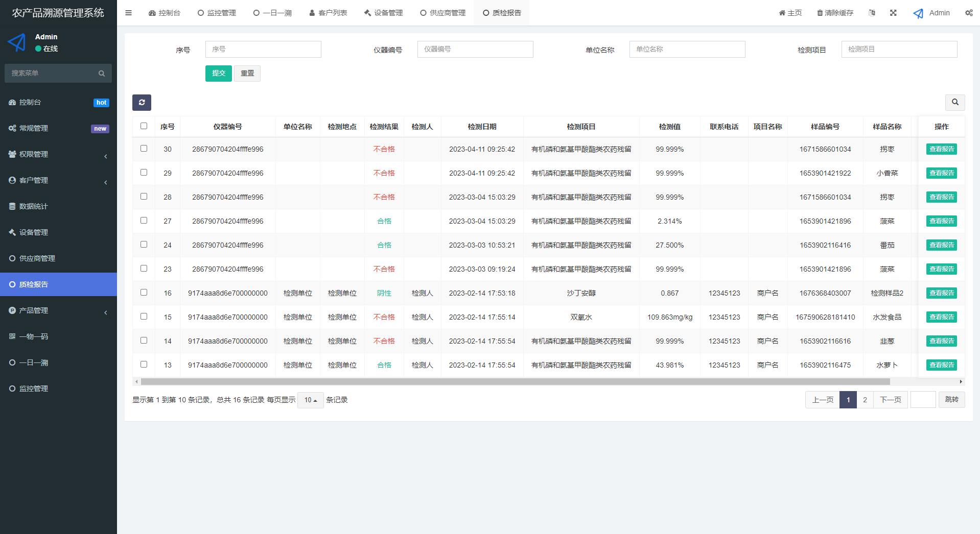The image size is (980, 534).
Task: Click the hamburger menu toggle icon
Action: tap(128, 13)
